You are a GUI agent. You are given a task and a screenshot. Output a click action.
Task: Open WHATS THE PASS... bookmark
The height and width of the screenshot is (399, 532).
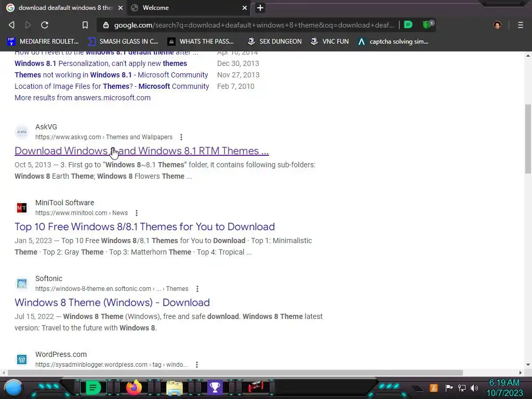click(x=201, y=42)
